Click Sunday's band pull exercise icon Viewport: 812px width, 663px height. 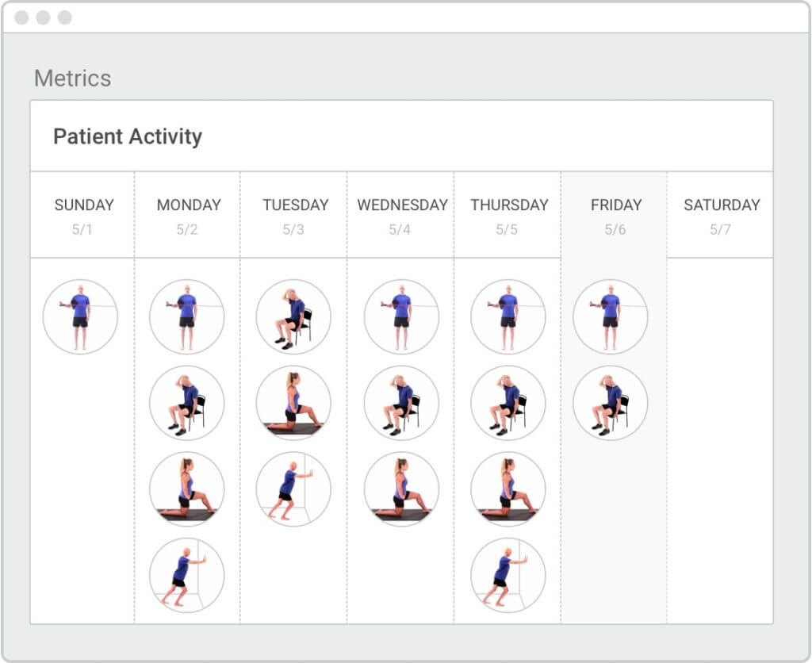(x=80, y=316)
